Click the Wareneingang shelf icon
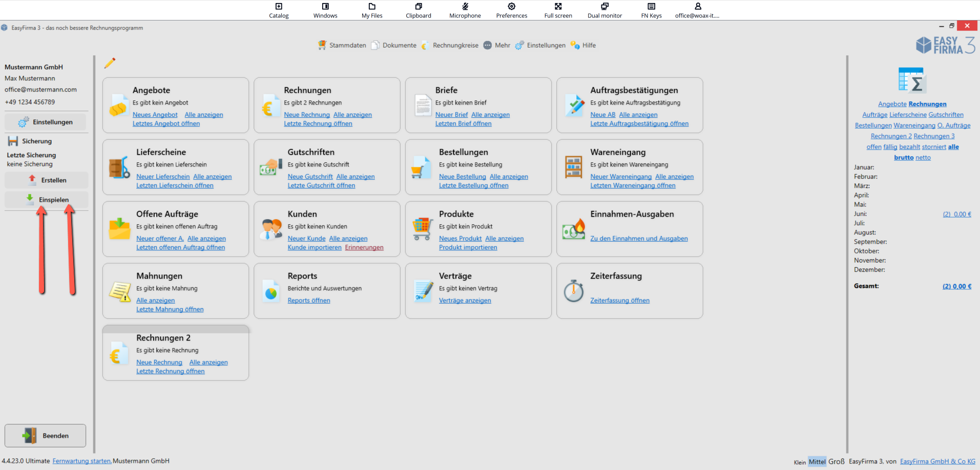 573,167
